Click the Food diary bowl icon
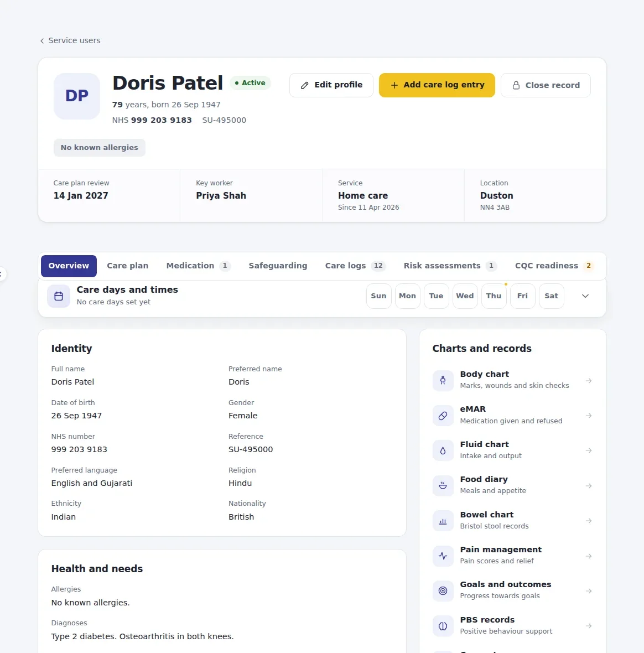644x653 pixels. (443, 485)
